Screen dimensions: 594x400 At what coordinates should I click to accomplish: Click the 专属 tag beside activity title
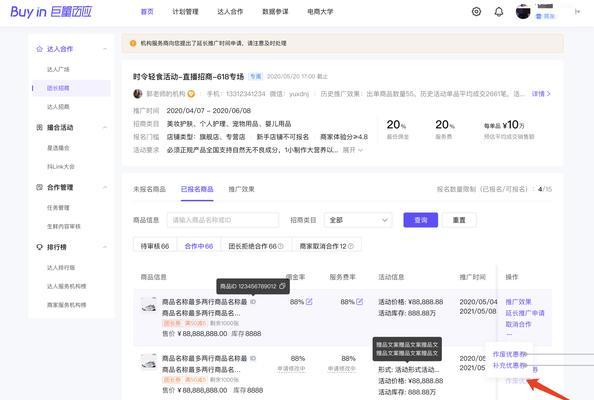click(x=256, y=77)
